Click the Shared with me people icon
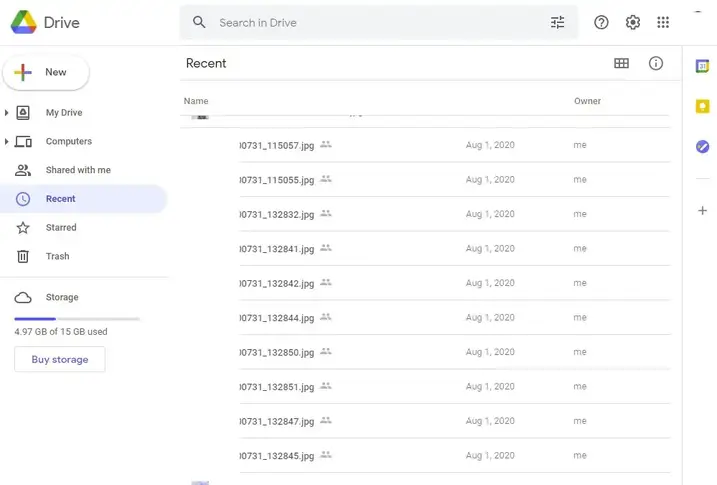This screenshot has height=485, width=717. click(x=23, y=170)
